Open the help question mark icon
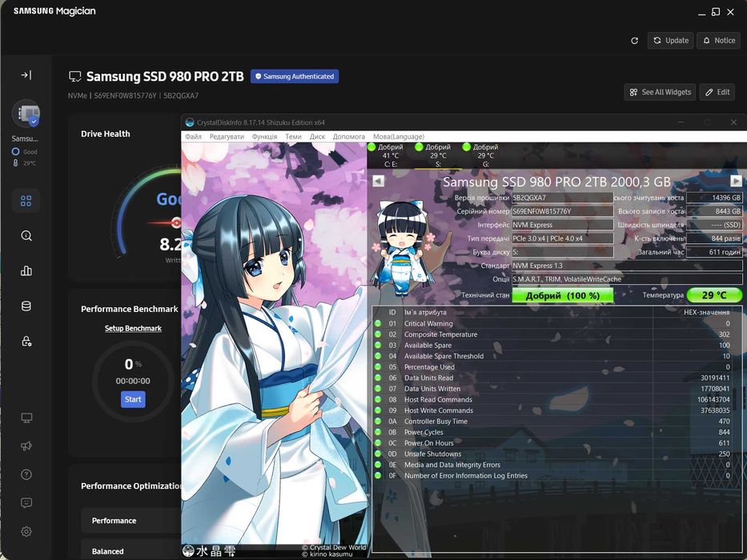 26,474
